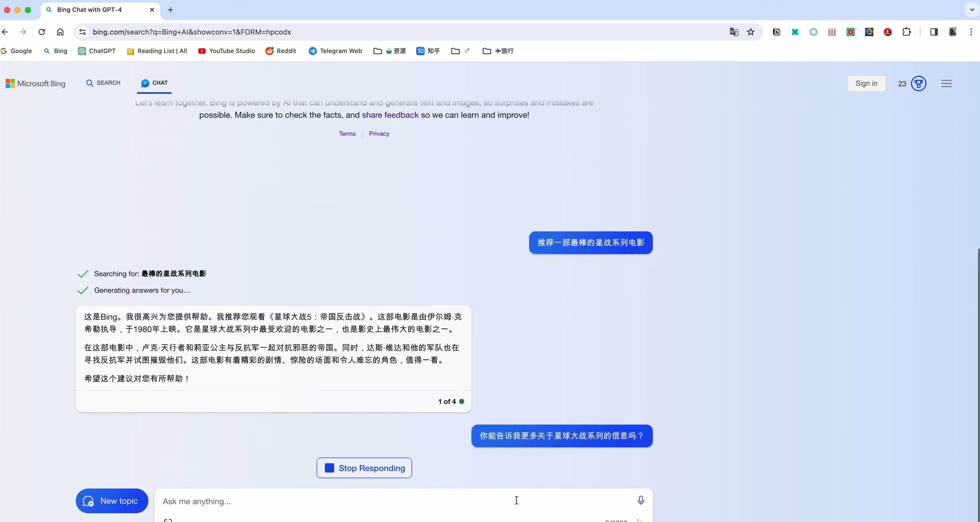Open the share feedback link
This screenshot has height=522, width=980.
(x=390, y=115)
